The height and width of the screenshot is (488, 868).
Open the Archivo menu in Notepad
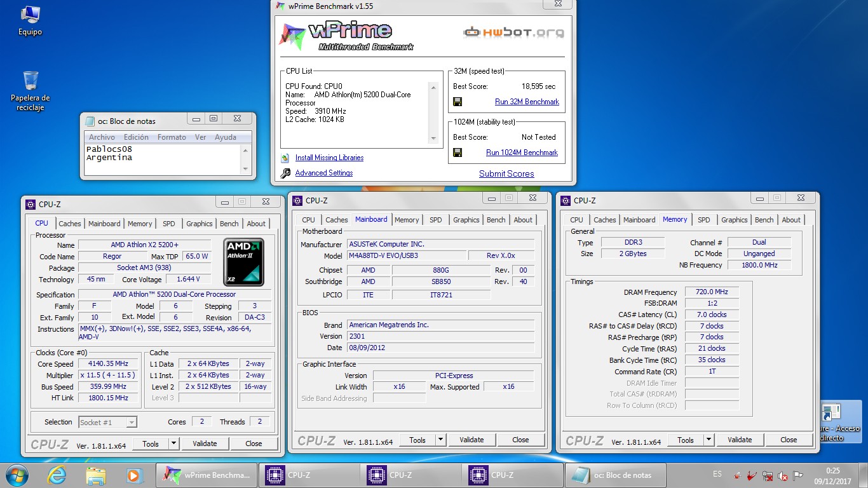click(102, 137)
